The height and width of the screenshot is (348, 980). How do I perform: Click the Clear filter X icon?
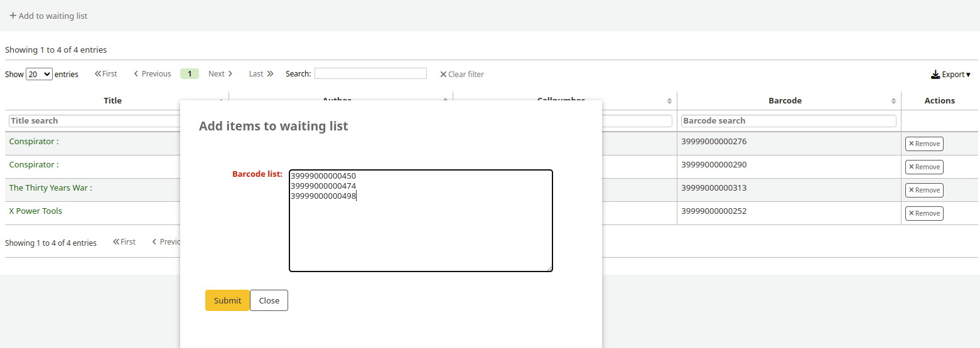tap(443, 74)
